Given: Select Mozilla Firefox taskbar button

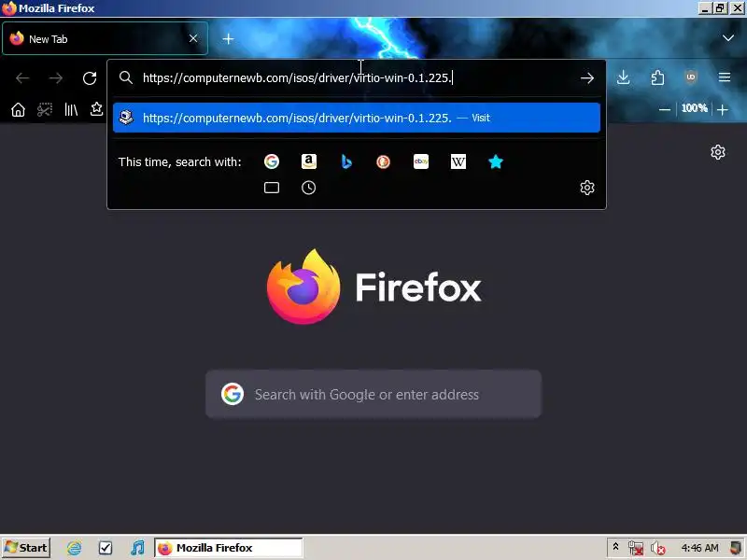Looking at the screenshot, I should 228,548.
